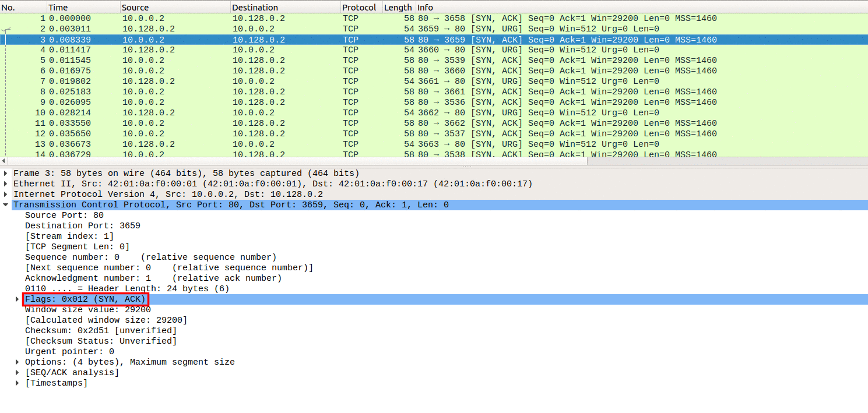Select packet 7 at time 0.019802
This screenshot has width=868, height=413.
click(x=434, y=82)
